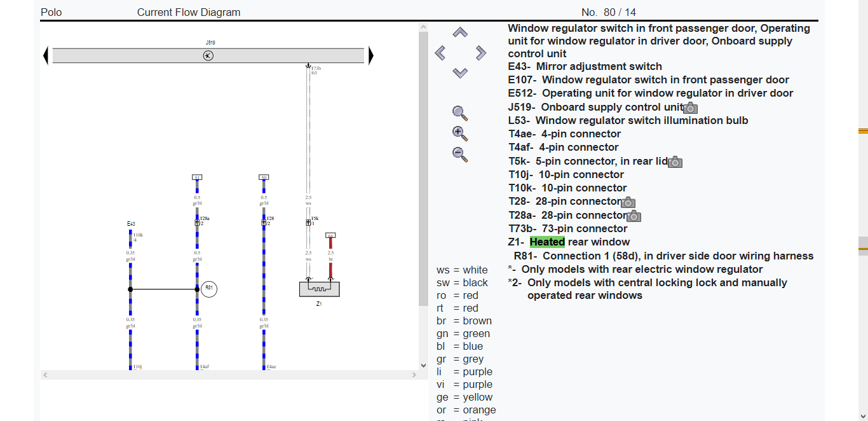The image size is (868, 421).
Task: Click the pan down arrow icon
Action: click(x=460, y=72)
